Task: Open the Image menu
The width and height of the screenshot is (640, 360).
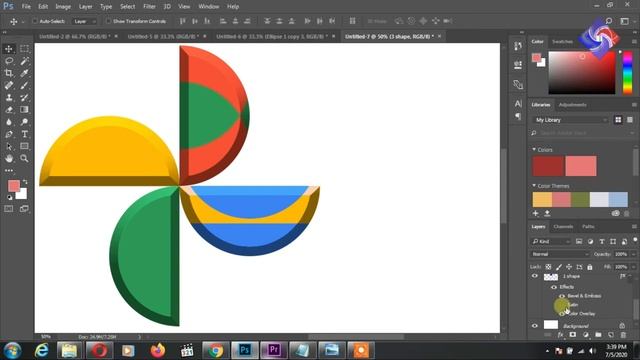Action: pyautogui.click(x=63, y=7)
